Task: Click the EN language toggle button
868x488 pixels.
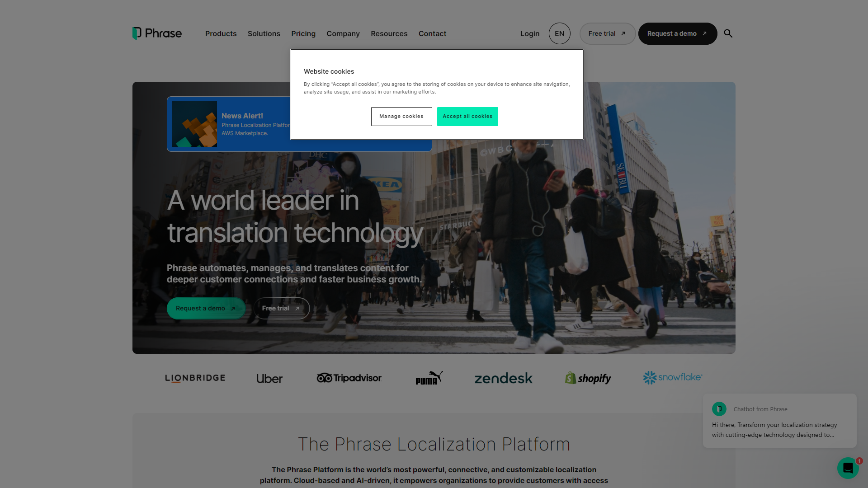Action: click(559, 33)
